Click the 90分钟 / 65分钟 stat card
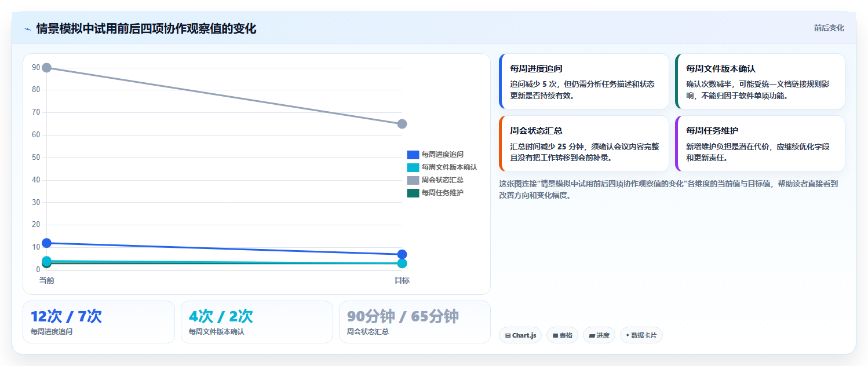This screenshot has width=868, height=366. 415,322
